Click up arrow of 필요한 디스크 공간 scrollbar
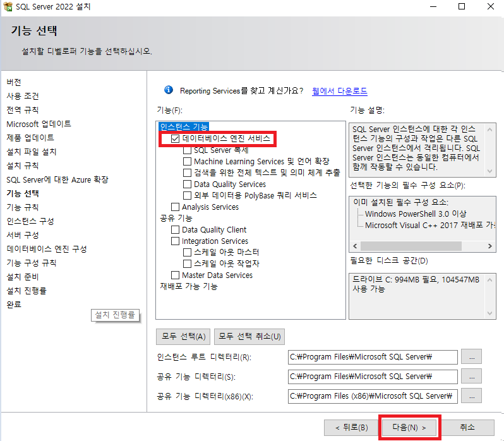Image resolution: width=504 pixels, height=441 pixels. tap(489, 280)
